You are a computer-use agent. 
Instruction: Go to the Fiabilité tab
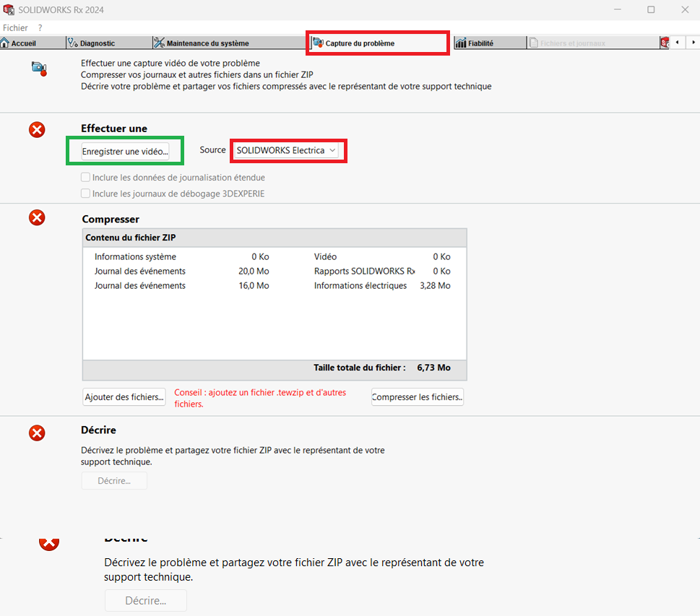click(x=490, y=43)
